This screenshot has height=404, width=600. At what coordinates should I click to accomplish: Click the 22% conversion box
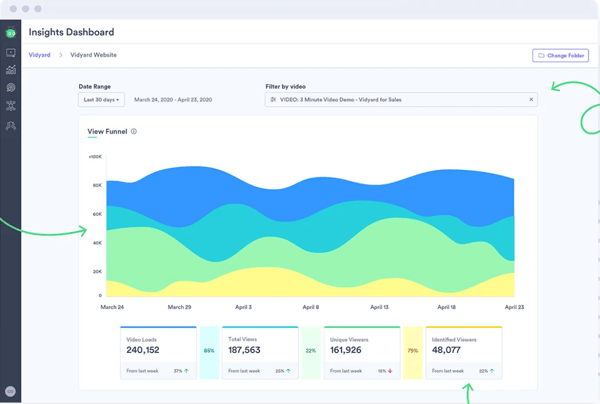(x=311, y=353)
